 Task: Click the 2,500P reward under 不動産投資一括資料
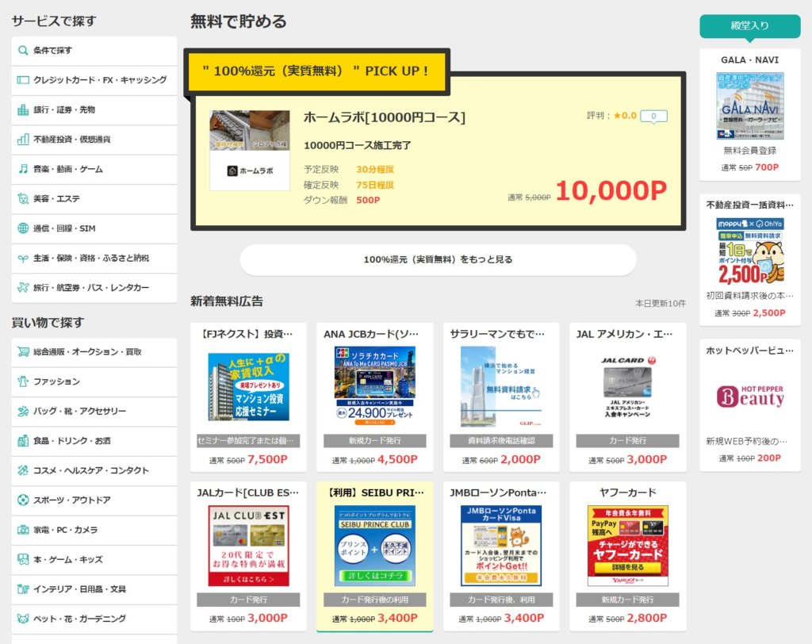pyautogui.click(x=769, y=313)
